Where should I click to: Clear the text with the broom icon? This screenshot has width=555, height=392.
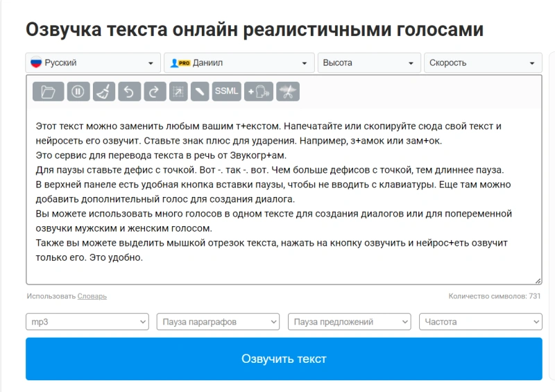tap(103, 92)
